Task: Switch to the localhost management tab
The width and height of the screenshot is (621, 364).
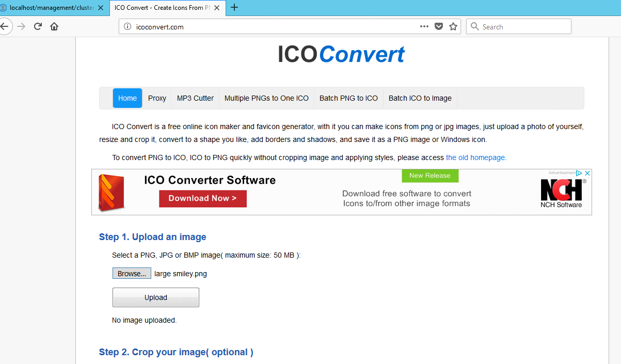Action: pyautogui.click(x=52, y=8)
